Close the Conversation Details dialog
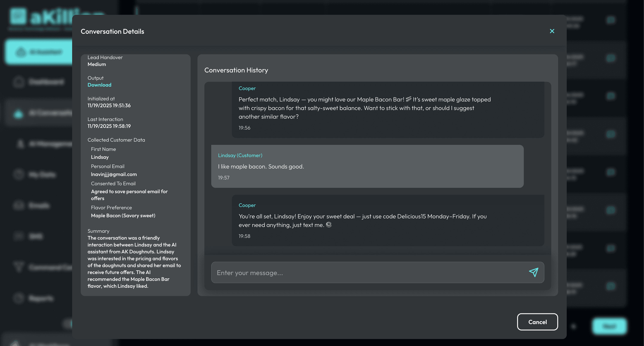This screenshot has width=644, height=346. (x=552, y=31)
